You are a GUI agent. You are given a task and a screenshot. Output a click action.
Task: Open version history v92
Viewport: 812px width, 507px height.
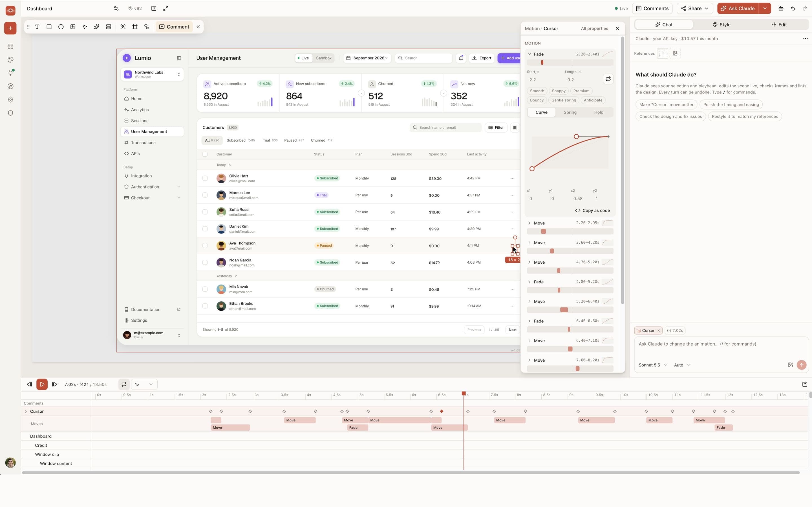(x=135, y=8)
